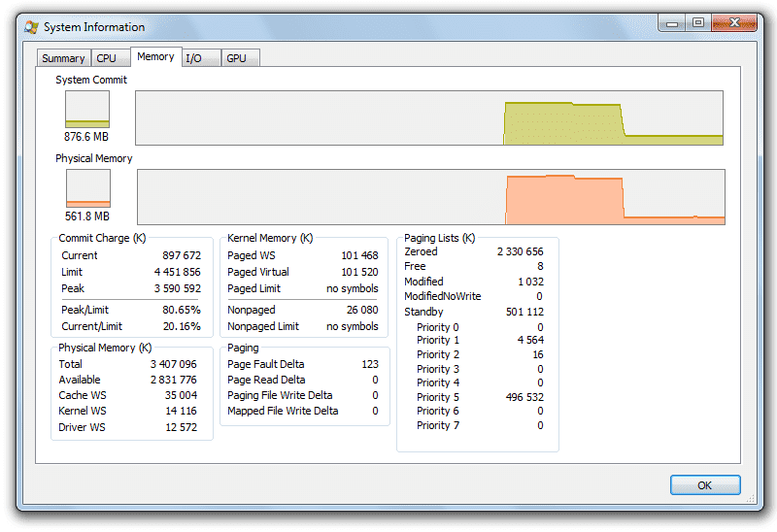Click the Physical Memory 561.8 MB gauge
This screenshot has height=532, width=777.
point(87,188)
